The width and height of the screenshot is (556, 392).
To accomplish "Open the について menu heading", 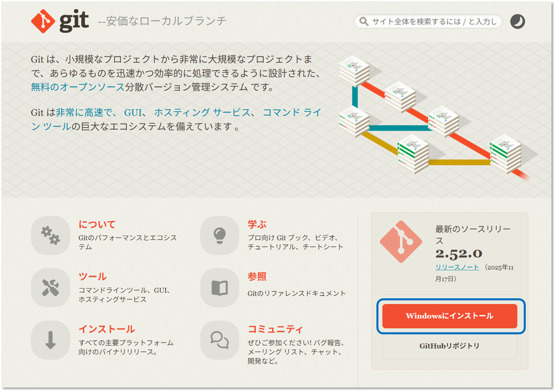I will (97, 224).
